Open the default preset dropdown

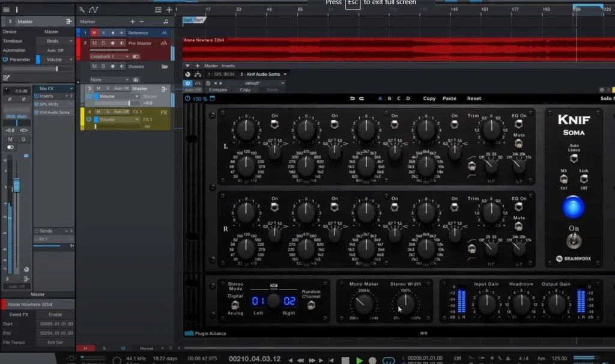(253, 83)
